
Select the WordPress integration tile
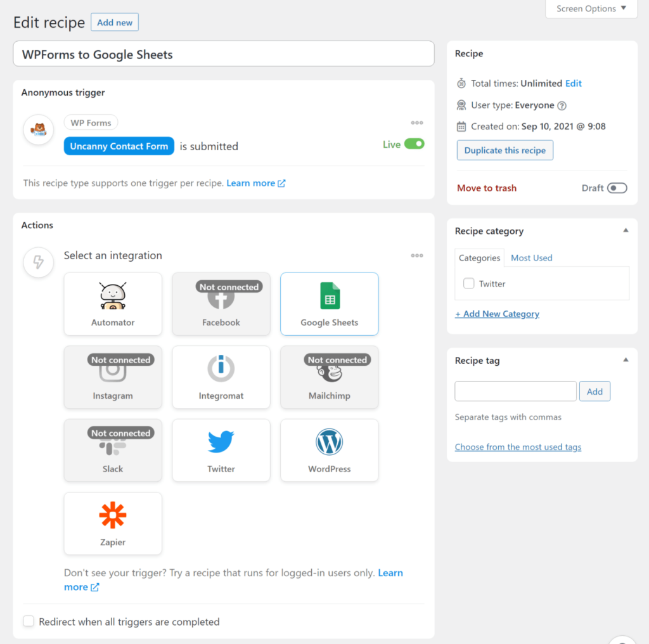coord(329,450)
